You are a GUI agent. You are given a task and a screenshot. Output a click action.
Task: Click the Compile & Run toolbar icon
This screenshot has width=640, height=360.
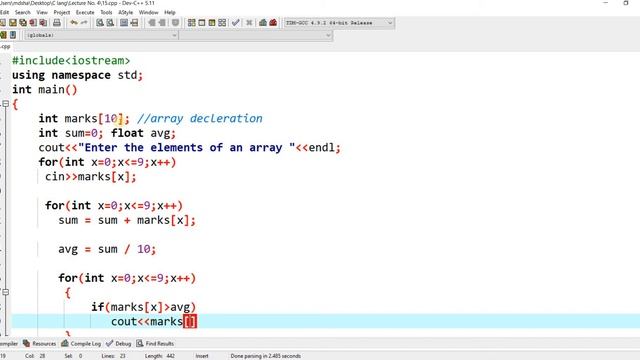click(x=212, y=23)
